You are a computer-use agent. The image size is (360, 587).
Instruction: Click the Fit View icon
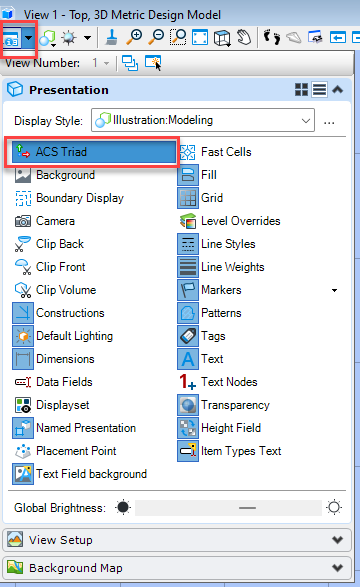(200, 38)
